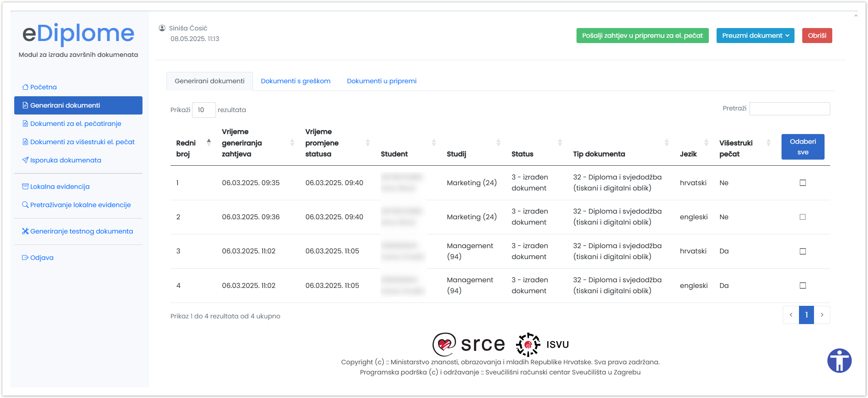Open the Preuzmi dokument dropdown
This screenshot has height=398, width=868.
pos(755,36)
